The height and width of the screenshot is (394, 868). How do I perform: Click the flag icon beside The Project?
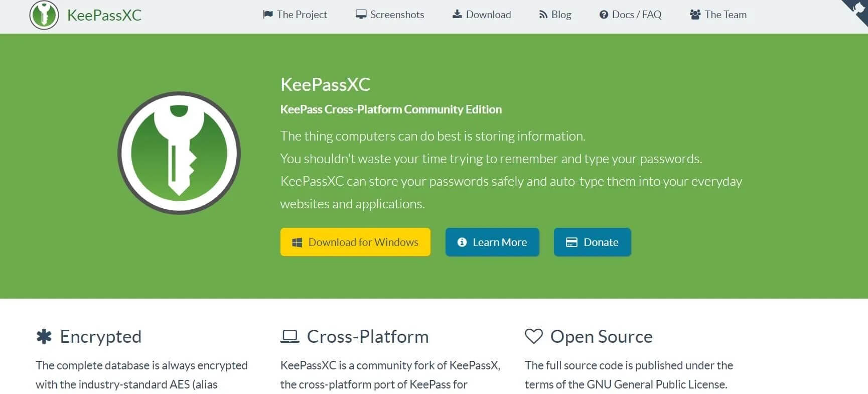tap(267, 15)
